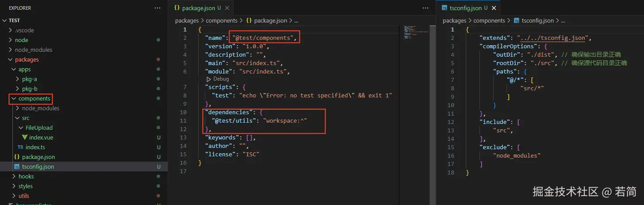Click "include" key in tsconfig.json

pos(496,122)
